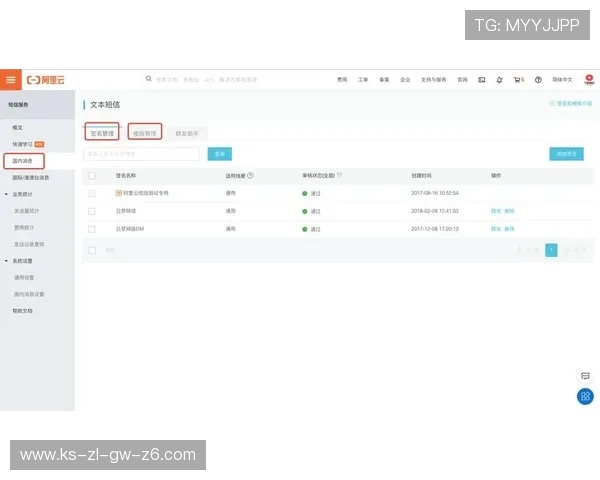Click 修改 link in the 云梦网络DM row

pos(496,229)
